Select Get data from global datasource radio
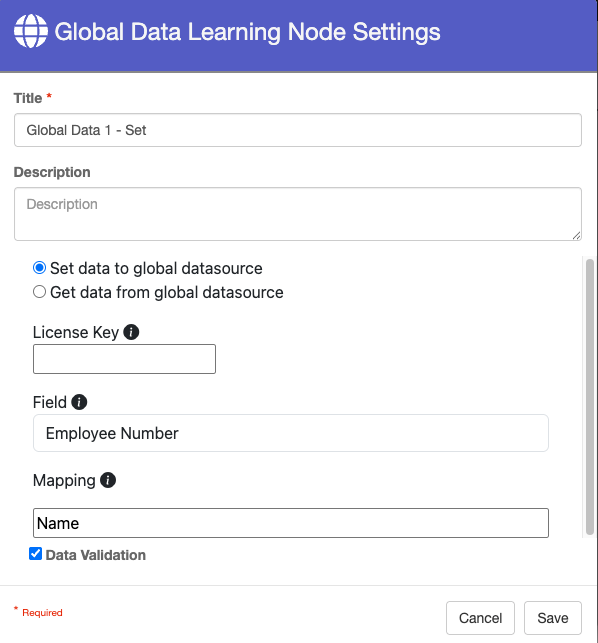Viewport: 598px width, 643px height. (39, 292)
